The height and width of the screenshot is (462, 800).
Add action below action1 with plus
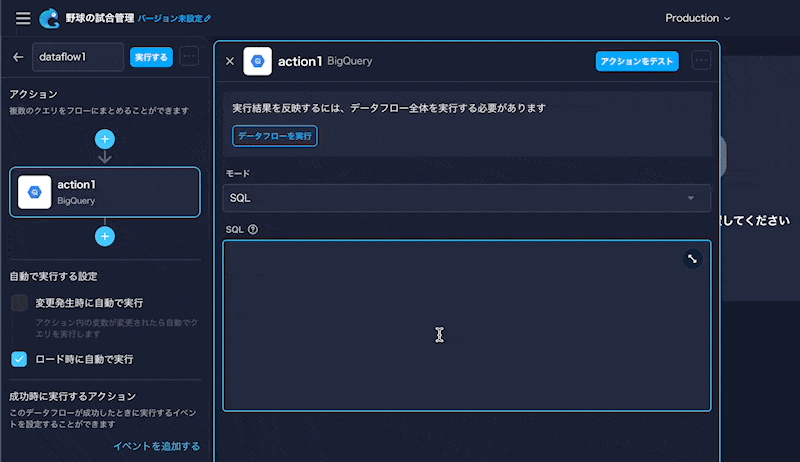pos(105,236)
